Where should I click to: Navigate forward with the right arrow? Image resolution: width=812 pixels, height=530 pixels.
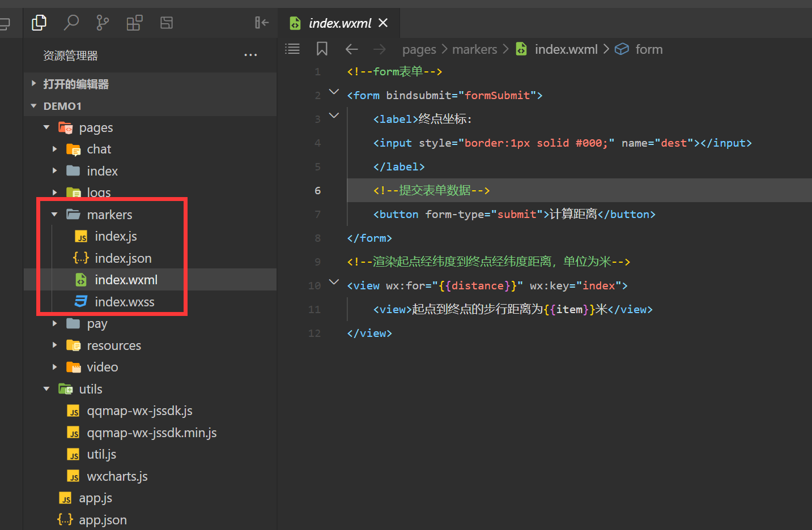tap(380, 49)
